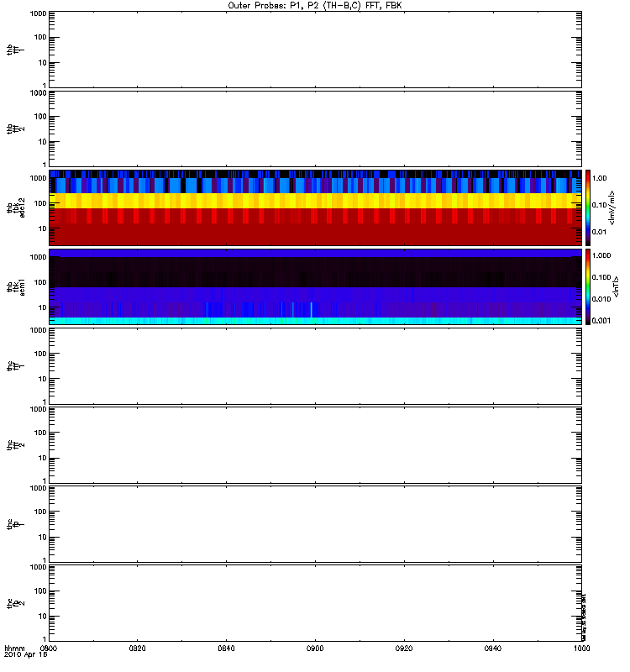This screenshot has height=672, width=630.
Task: Click the '2010 Apr 15' date label
Action: tap(26, 654)
